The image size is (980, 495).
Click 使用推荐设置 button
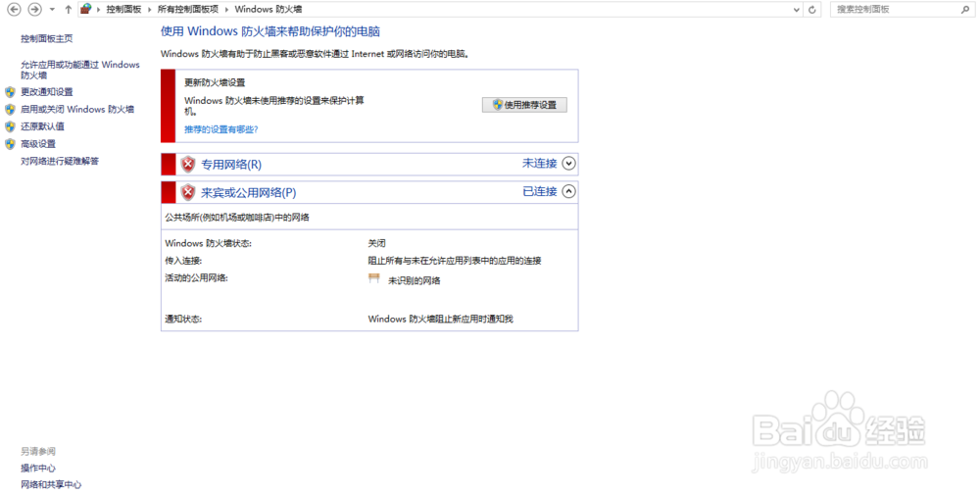(x=524, y=105)
